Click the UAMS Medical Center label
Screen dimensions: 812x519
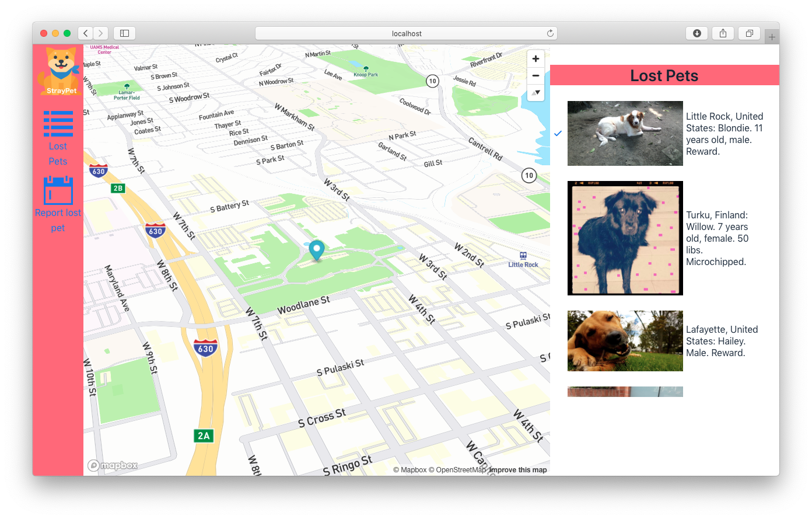click(x=104, y=50)
